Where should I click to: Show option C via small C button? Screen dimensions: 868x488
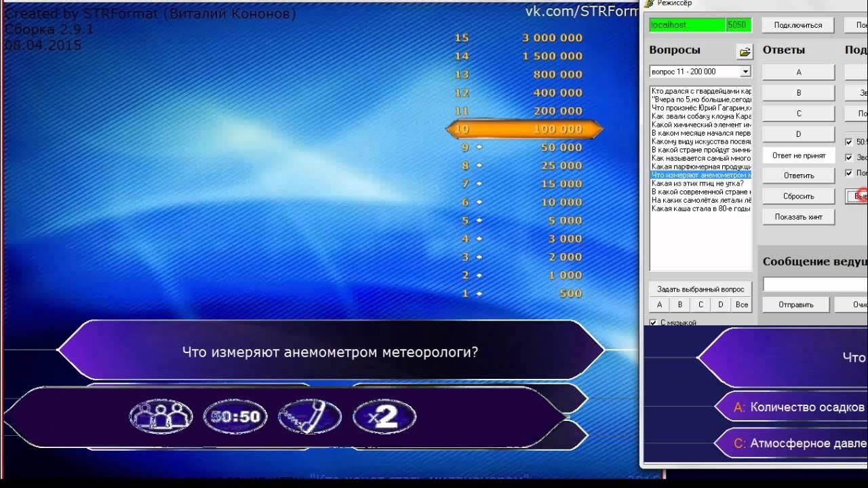click(701, 305)
